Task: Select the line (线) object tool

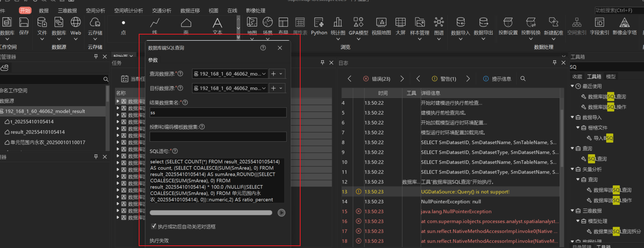Action: pyautogui.click(x=155, y=23)
